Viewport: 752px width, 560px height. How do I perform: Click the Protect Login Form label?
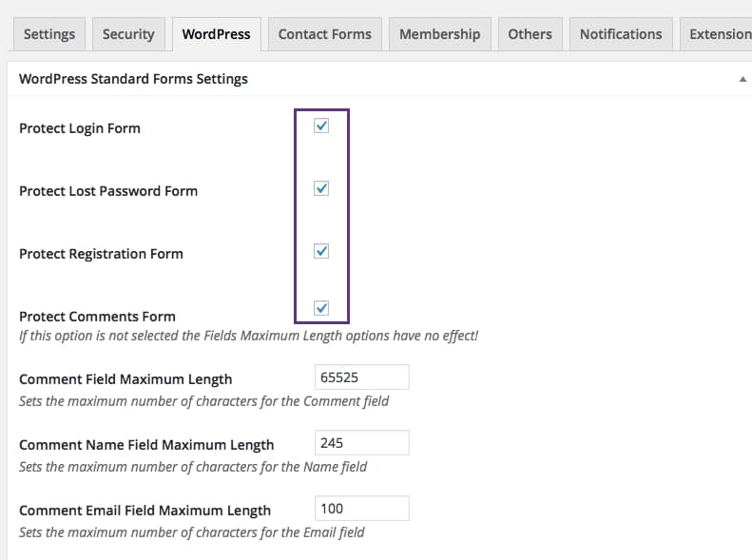pos(80,128)
